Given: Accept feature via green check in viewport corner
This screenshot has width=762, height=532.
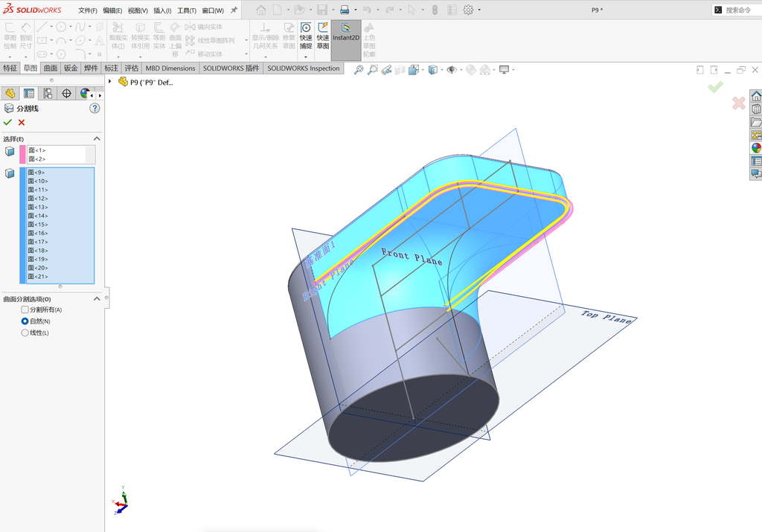Looking at the screenshot, I should pyautogui.click(x=715, y=87).
